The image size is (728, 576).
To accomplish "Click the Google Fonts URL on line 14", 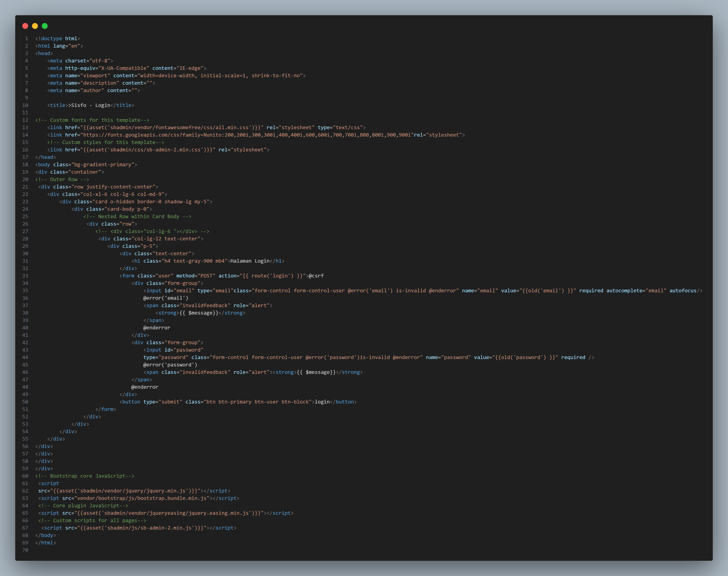I will [x=247, y=135].
